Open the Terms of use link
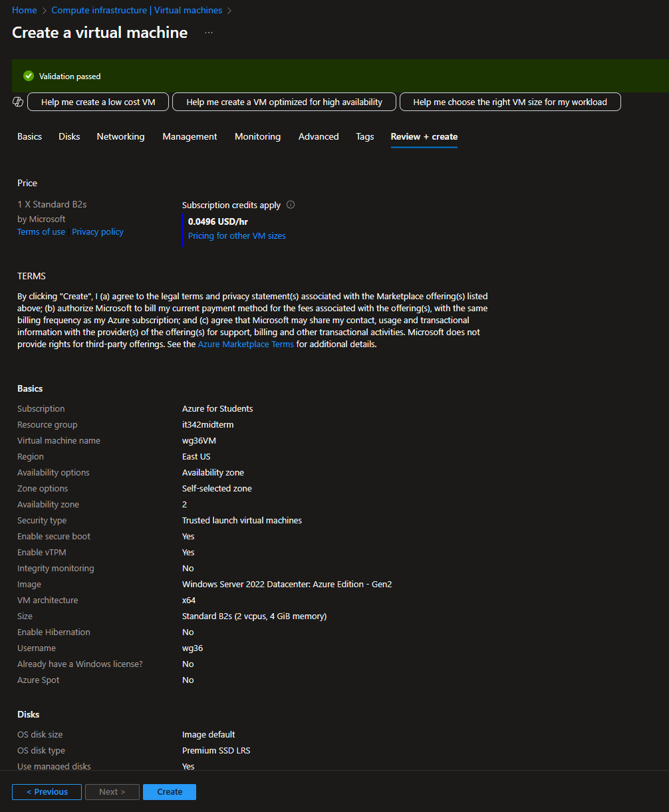Image resolution: width=669 pixels, height=812 pixels. tap(41, 232)
